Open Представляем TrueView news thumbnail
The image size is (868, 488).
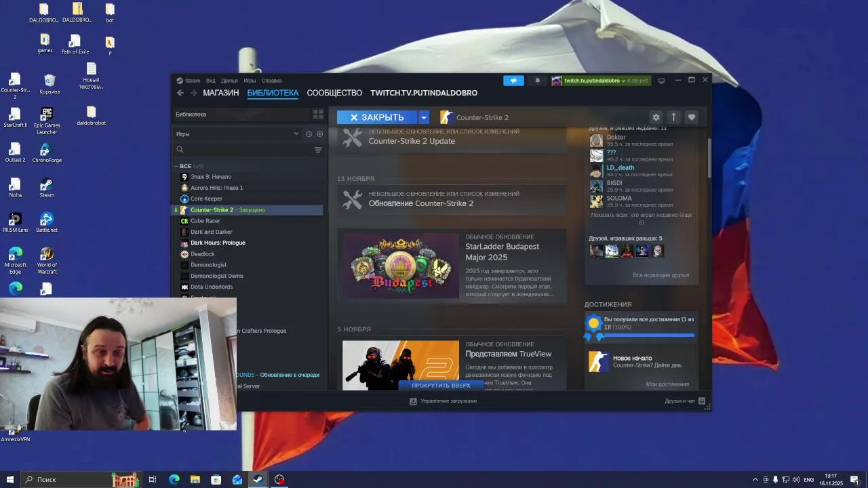[401, 365]
